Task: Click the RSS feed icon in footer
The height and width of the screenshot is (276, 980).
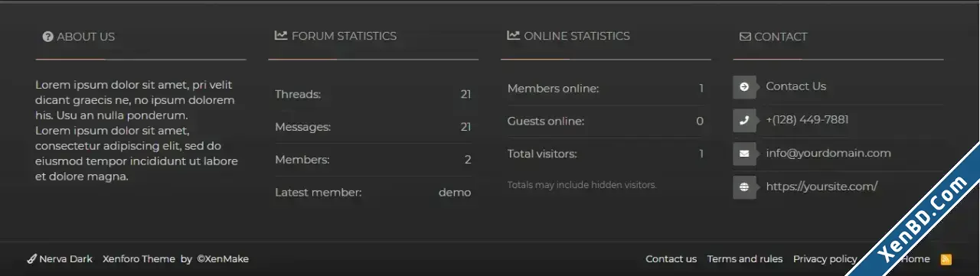Action: point(946,259)
